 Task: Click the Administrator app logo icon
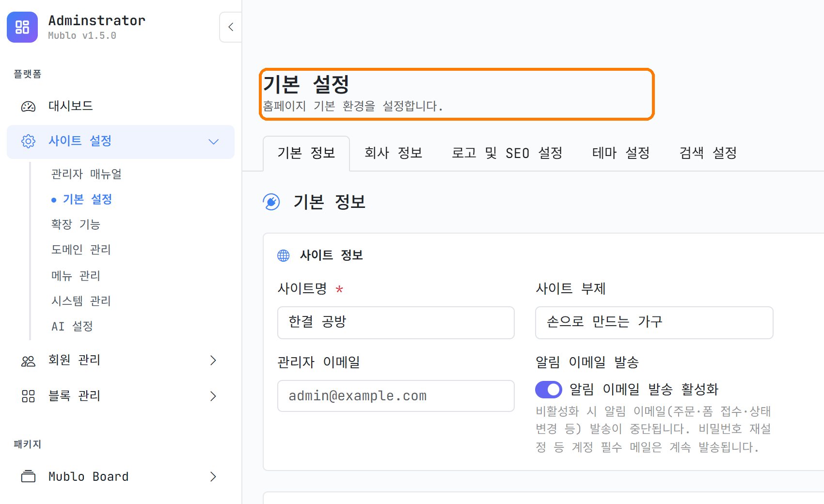[22, 27]
